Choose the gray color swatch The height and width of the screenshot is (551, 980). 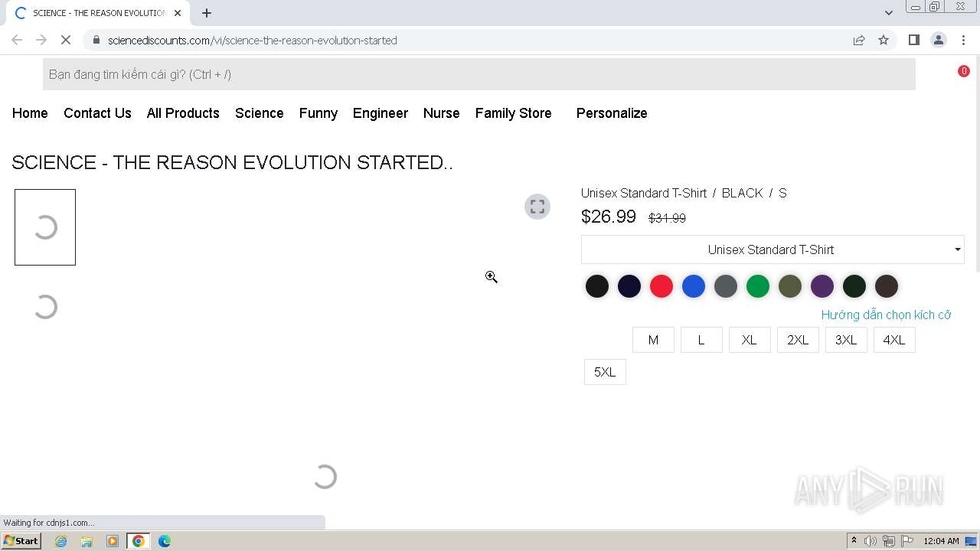pos(726,286)
